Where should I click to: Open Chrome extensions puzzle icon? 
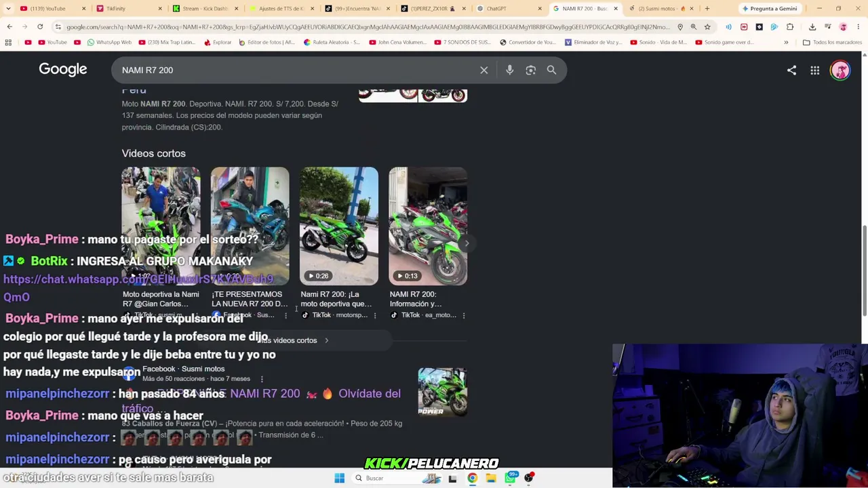[x=790, y=27]
